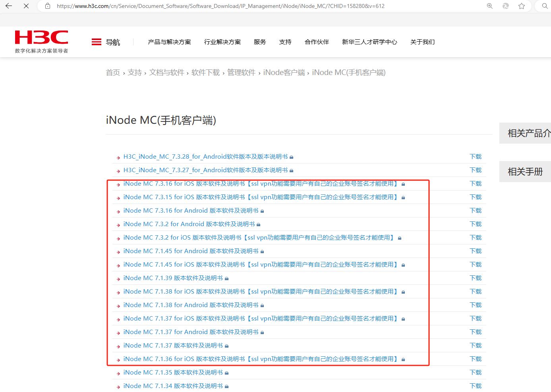Click 下载 for iNode MC 7.3.16 for Android
The width and height of the screenshot is (551, 392).
click(x=476, y=211)
